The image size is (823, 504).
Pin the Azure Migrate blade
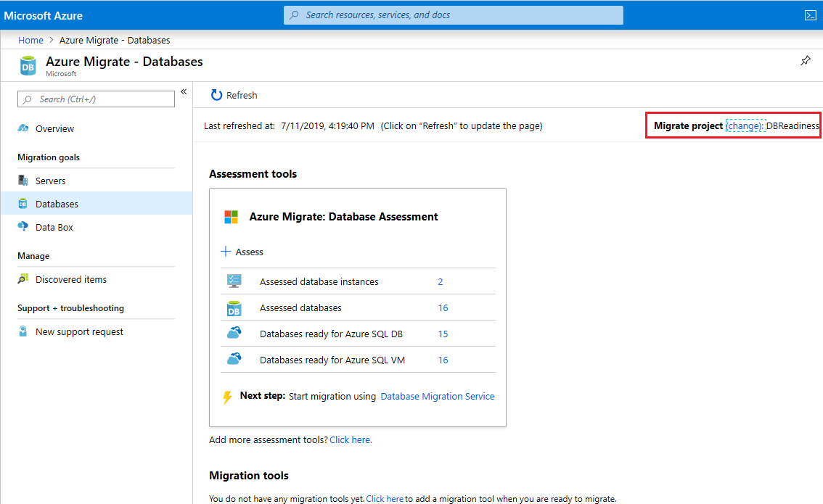coord(806,61)
